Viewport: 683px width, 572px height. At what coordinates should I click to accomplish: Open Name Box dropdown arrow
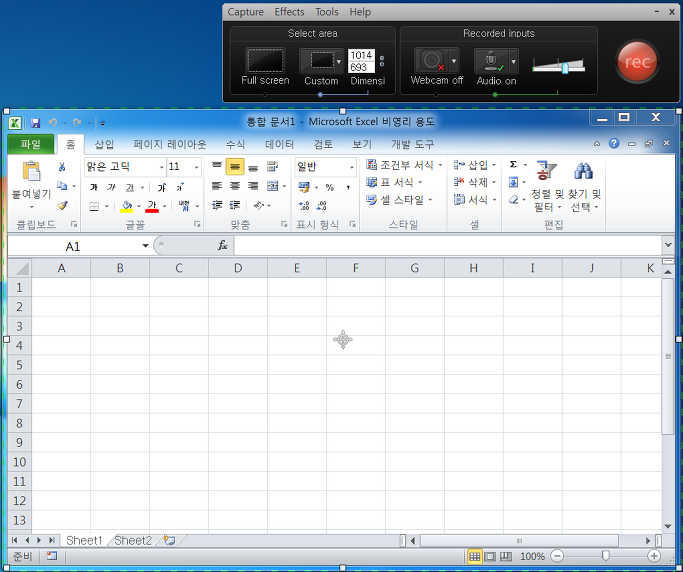coord(145,246)
